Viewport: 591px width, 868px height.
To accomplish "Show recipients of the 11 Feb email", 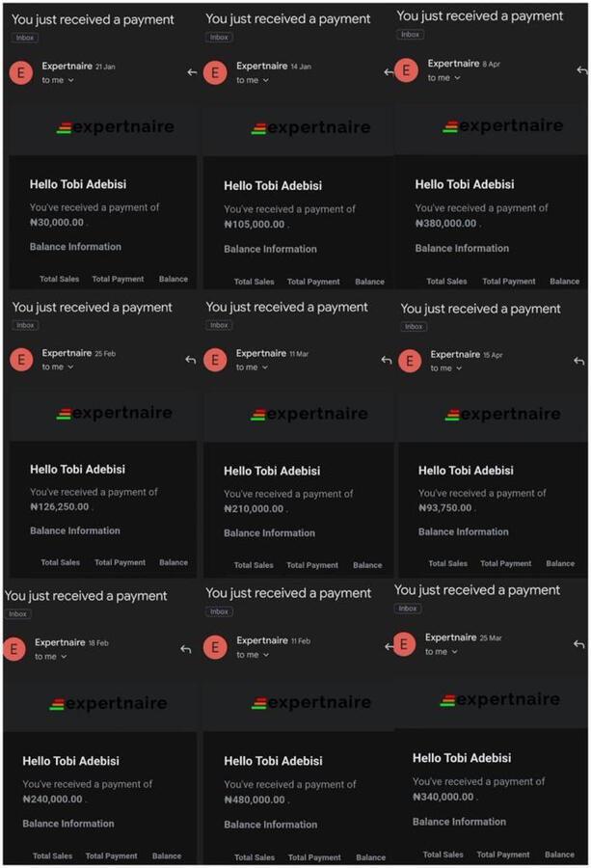I will (265, 655).
